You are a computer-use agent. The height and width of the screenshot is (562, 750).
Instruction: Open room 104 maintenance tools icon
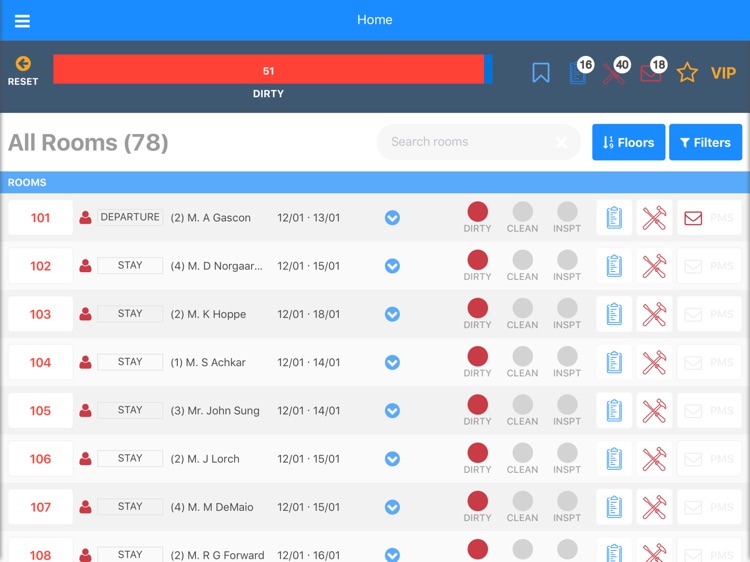(x=654, y=363)
